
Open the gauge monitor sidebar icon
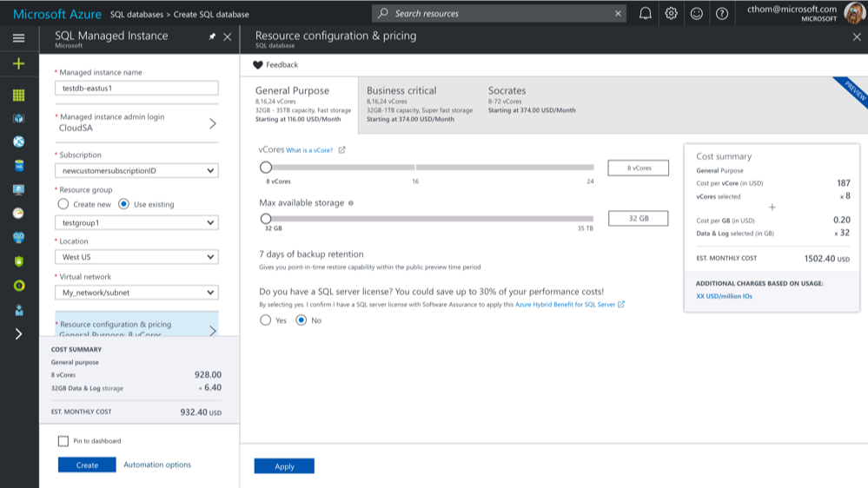pyautogui.click(x=19, y=213)
